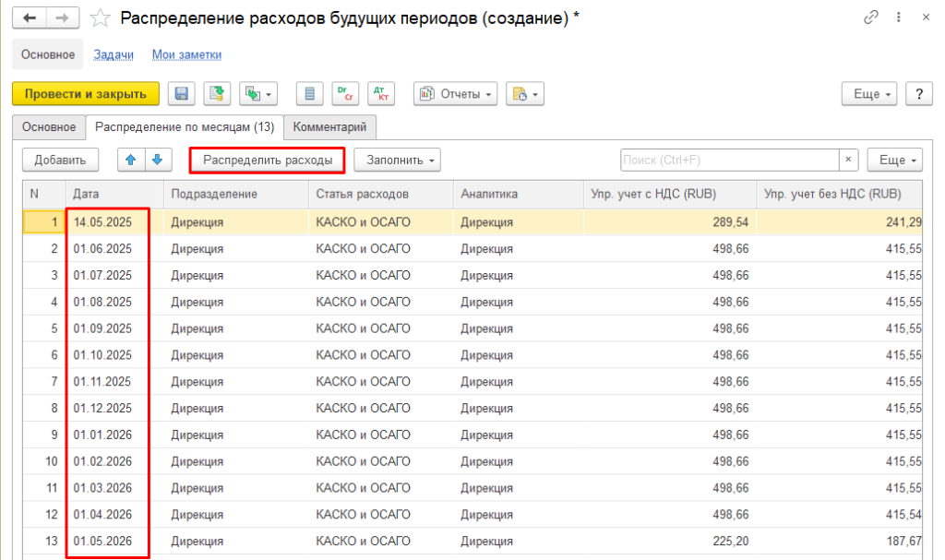The width and height of the screenshot is (945, 560).
Task: Click the Распределить расходы button
Action: (268, 160)
